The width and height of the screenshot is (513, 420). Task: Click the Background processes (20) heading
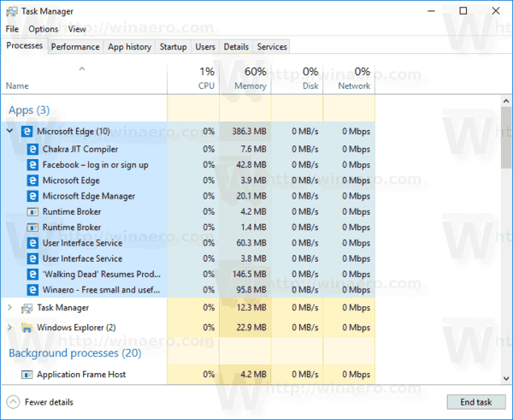tap(75, 353)
